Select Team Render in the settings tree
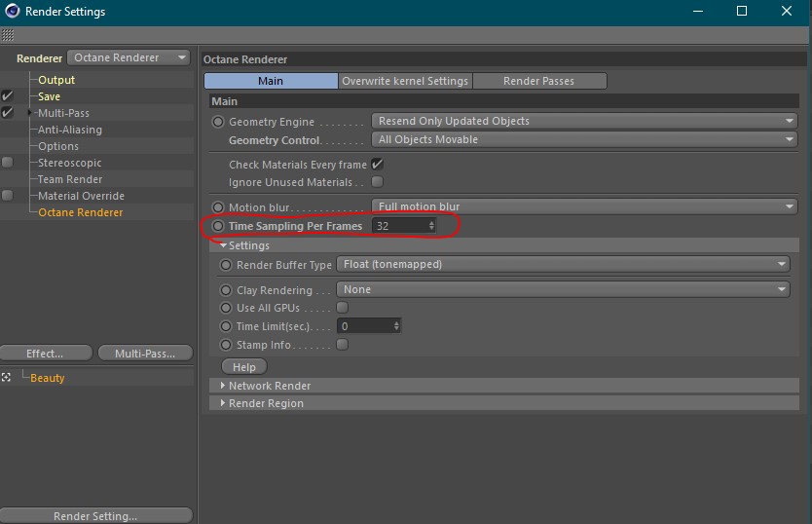The image size is (812, 524). click(x=70, y=179)
